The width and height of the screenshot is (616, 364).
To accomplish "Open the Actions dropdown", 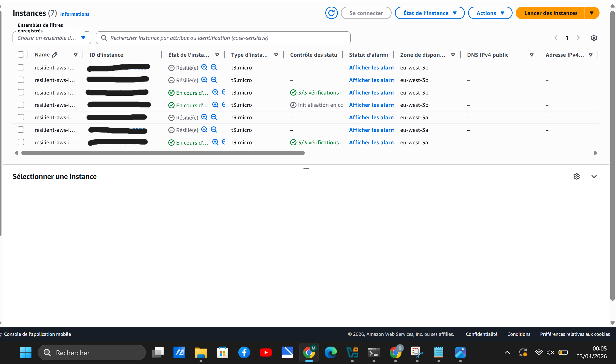I will pyautogui.click(x=490, y=13).
